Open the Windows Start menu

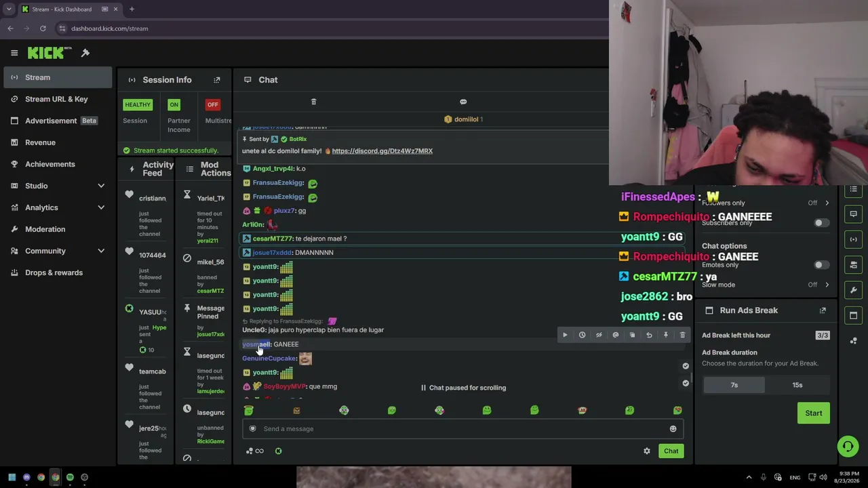[12, 477]
